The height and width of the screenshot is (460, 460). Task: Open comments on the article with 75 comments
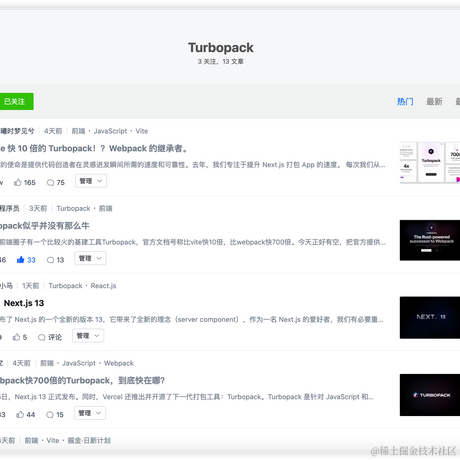tap(56, 182)
